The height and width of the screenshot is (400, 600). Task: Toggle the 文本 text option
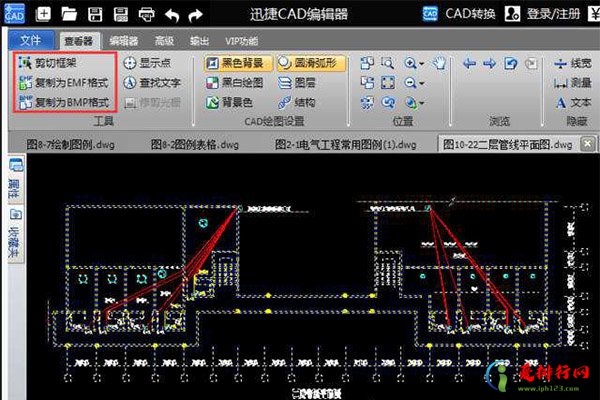tap(572, 102)
